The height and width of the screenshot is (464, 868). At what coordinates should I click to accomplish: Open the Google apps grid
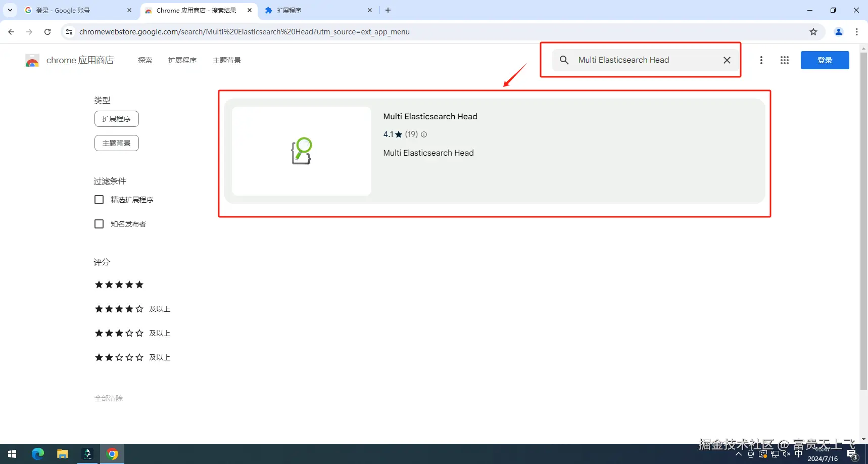tap(785, 60)
